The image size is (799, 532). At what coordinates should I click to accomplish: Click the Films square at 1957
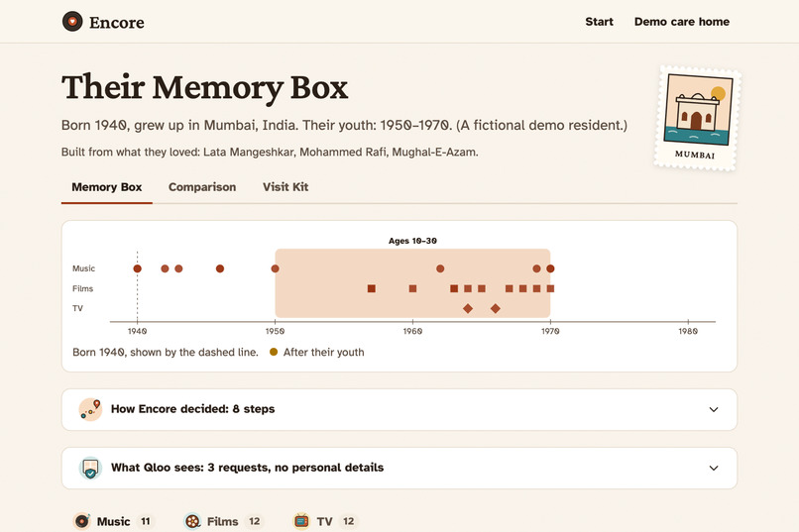pos(372,288)
